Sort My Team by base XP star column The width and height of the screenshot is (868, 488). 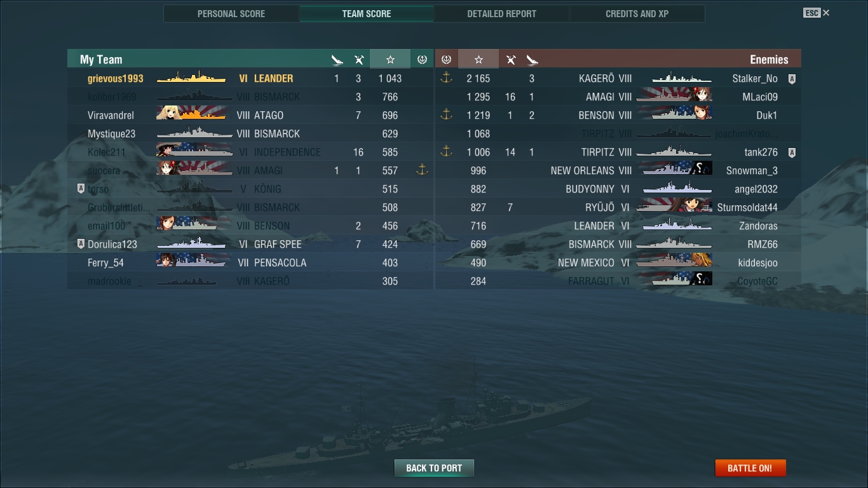[x=390, y=59]
